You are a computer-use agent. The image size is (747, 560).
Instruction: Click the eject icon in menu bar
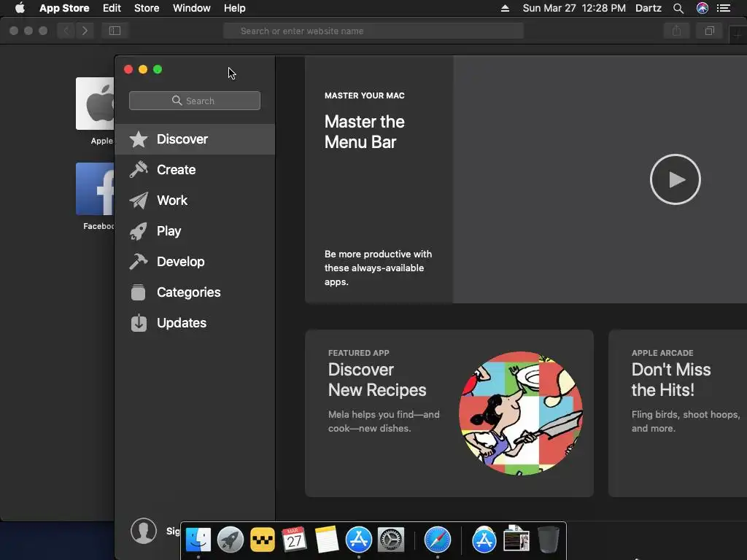click(505, 8)
